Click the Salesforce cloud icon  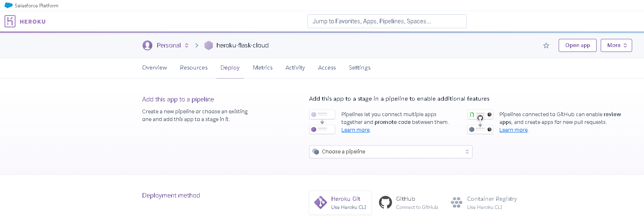click(9, 5)
